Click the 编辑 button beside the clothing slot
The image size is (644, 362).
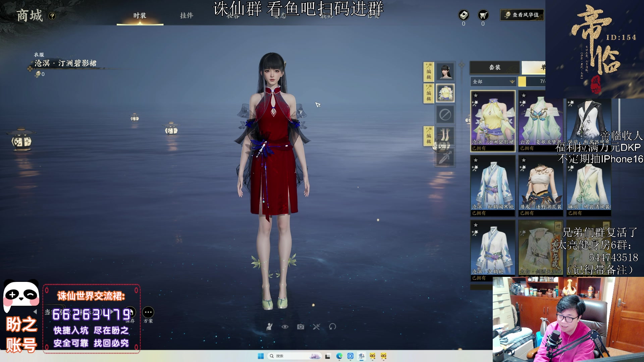429,93
